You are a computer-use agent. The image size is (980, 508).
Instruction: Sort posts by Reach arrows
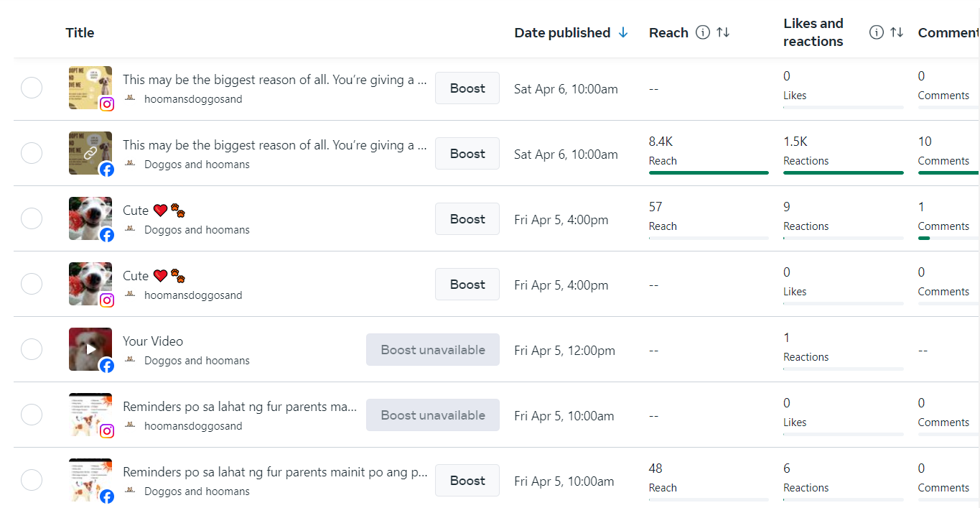pyautogui.click(x=723, y=32)
